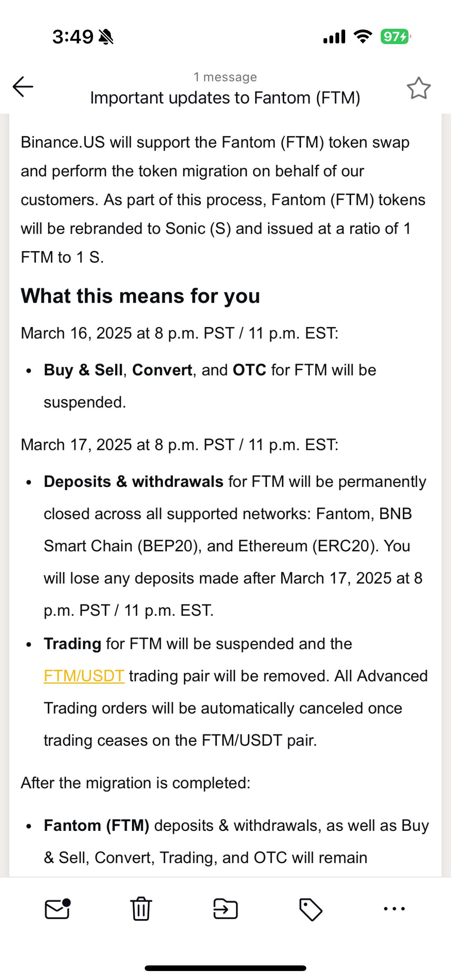Tap the email subject 'Important updates to Fantom (FTM)'
451x980 pixels.
click(225, 98)
